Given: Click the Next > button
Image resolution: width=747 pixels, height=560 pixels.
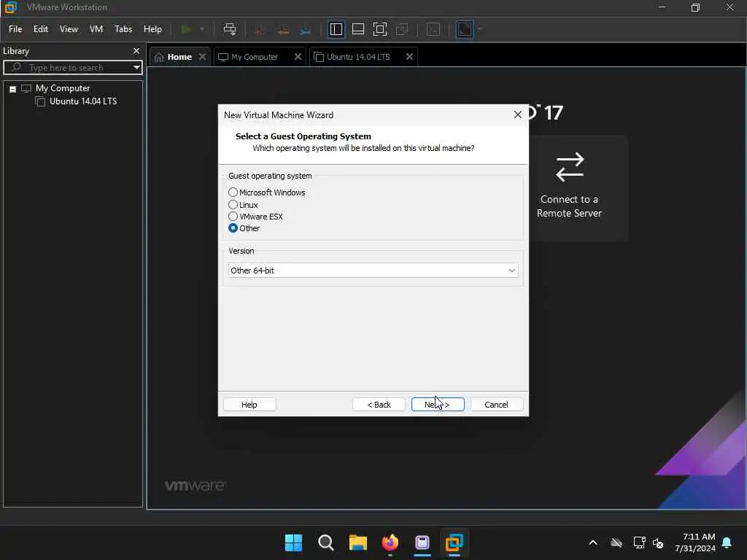Looking at the screenshot, I should (438, 404).
